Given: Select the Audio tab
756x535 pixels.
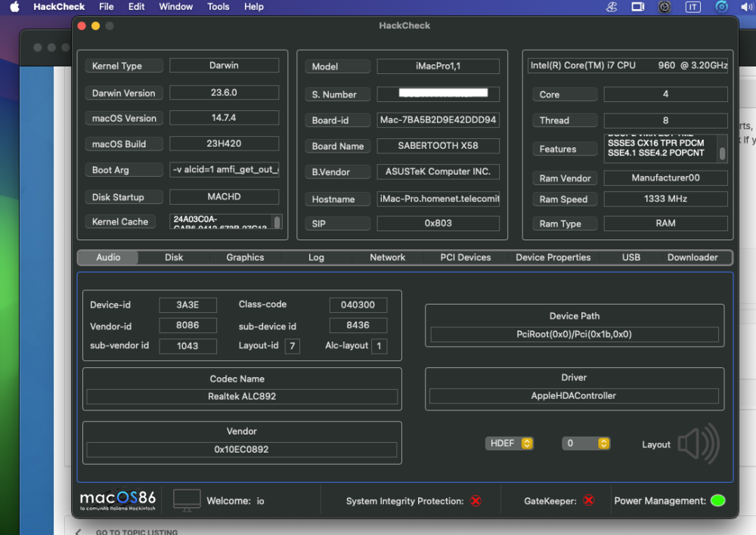Looking at the screenshot, I should coord(108,258).
